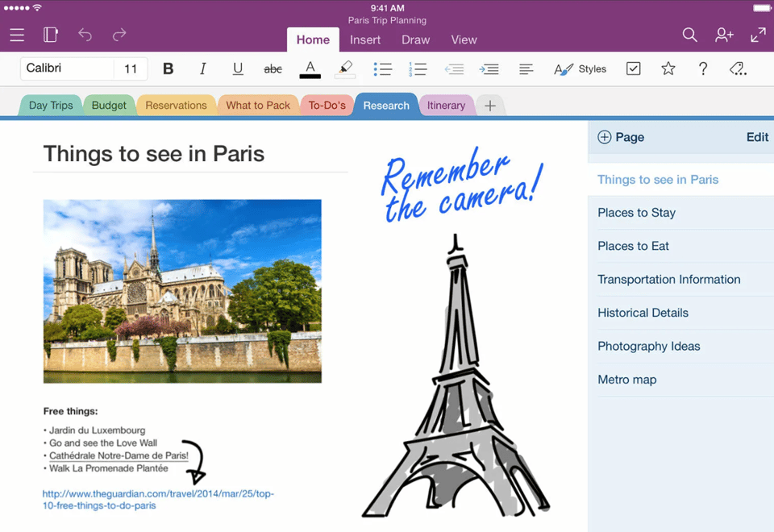Apply strikethrough formatting
This screenshot has height=532, width=774.
[273, 69]
